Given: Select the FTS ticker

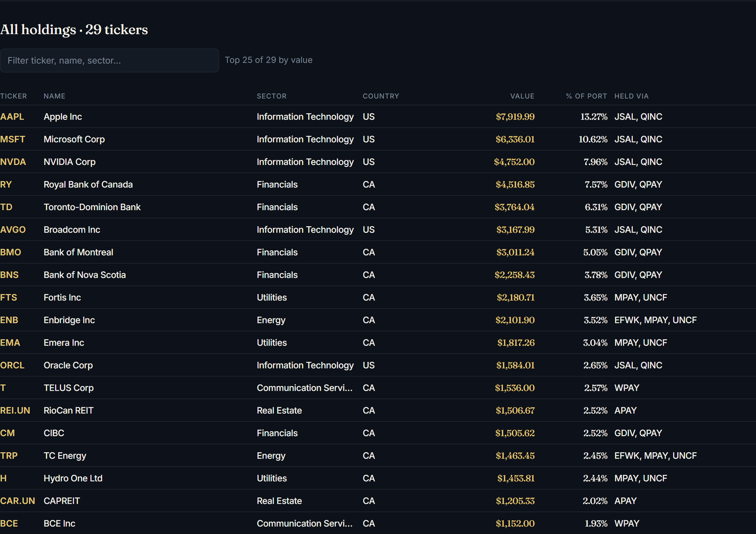Looking at the screenshot, I should point(9,298).
